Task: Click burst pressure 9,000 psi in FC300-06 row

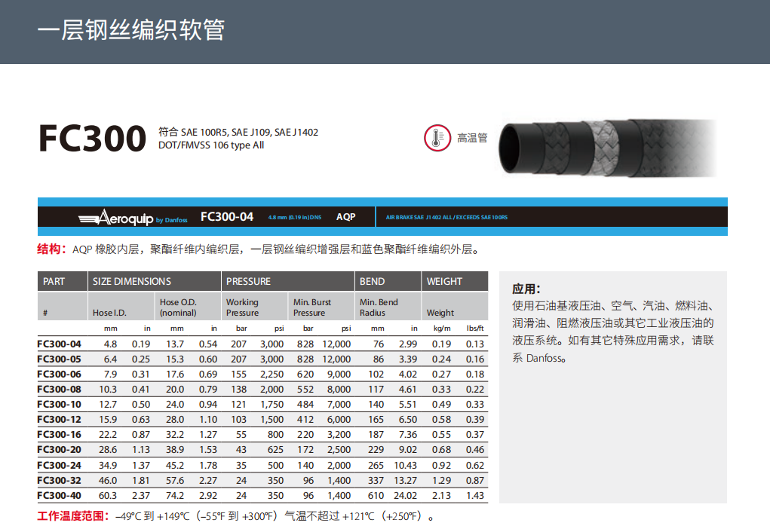Action: click(x=339, y=375)
